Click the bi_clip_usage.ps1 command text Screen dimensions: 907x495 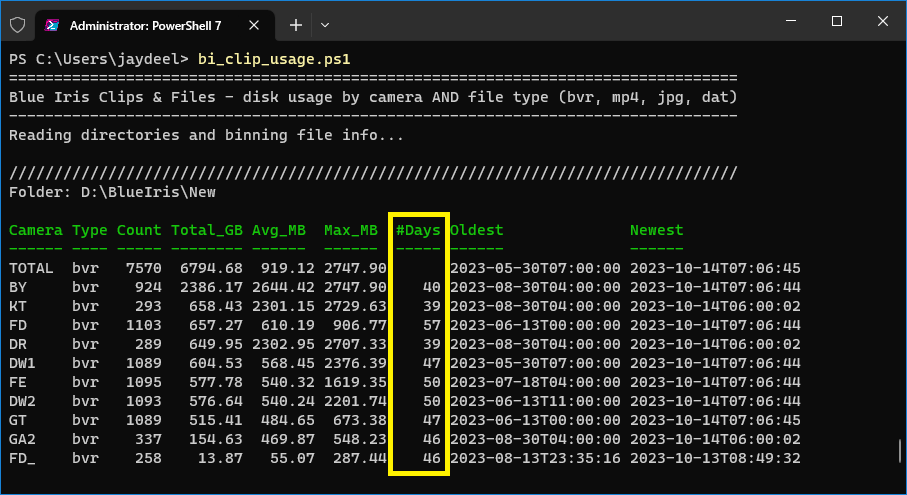click(x=274, y=59)
